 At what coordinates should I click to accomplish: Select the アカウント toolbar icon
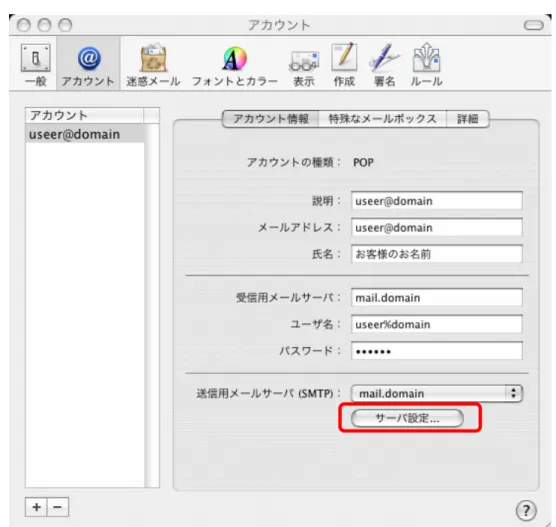pyautogui.click(x=88, y=65)
